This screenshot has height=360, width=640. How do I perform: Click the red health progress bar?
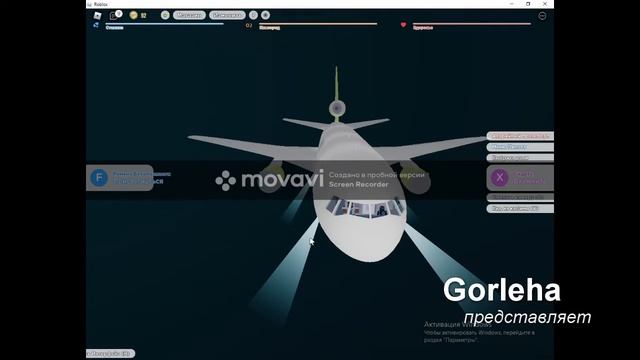click(472, 24)
